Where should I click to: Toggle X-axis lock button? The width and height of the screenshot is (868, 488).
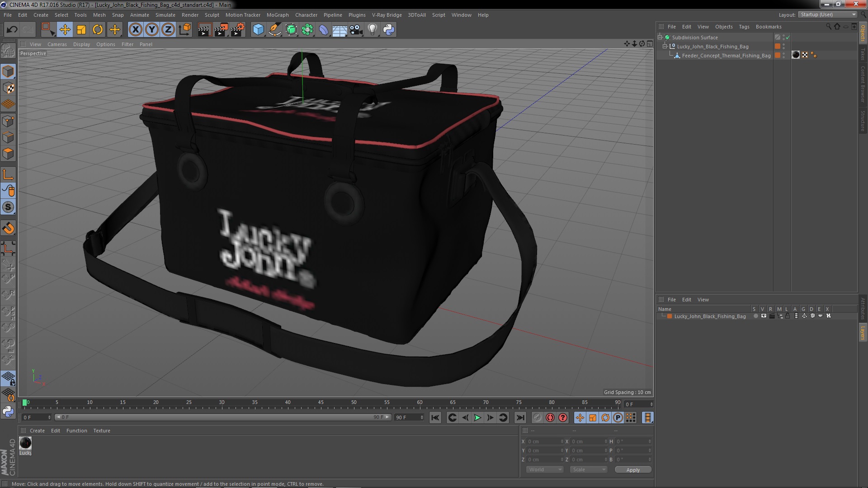(135, 30)
